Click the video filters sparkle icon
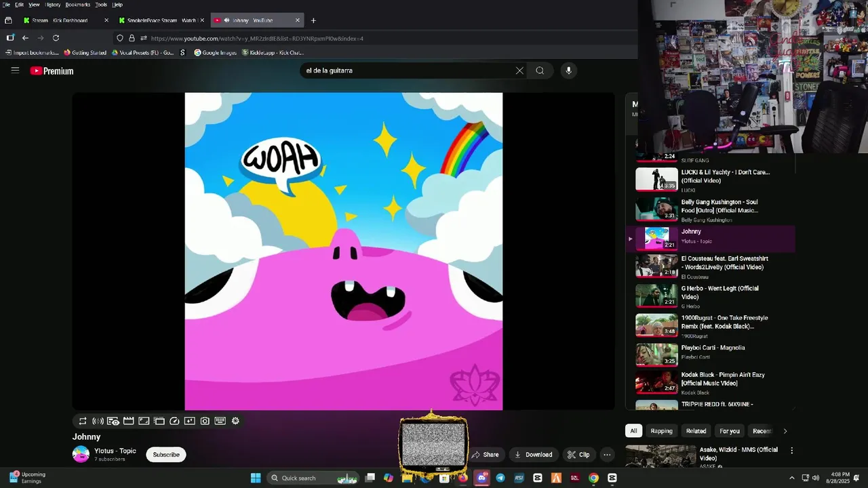 [x=189, y=421]
